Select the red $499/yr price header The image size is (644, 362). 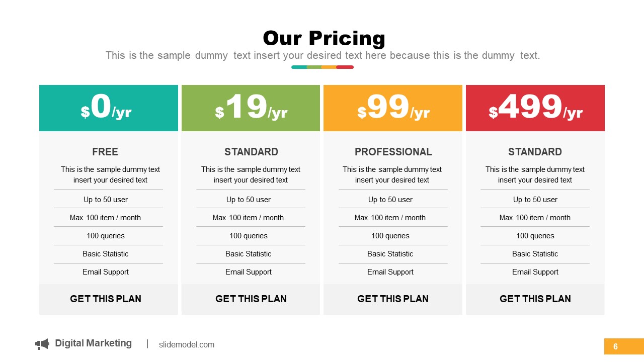click(x=535, y=108)
